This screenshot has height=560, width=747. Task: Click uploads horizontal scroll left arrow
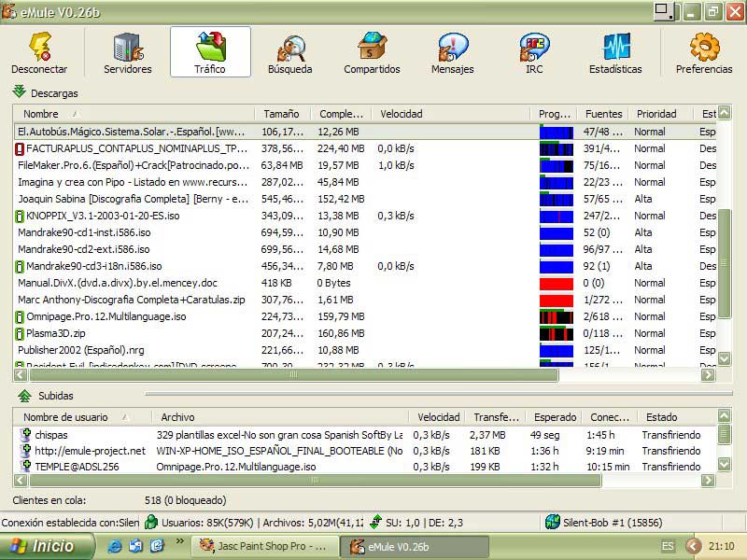pos(21,480)
